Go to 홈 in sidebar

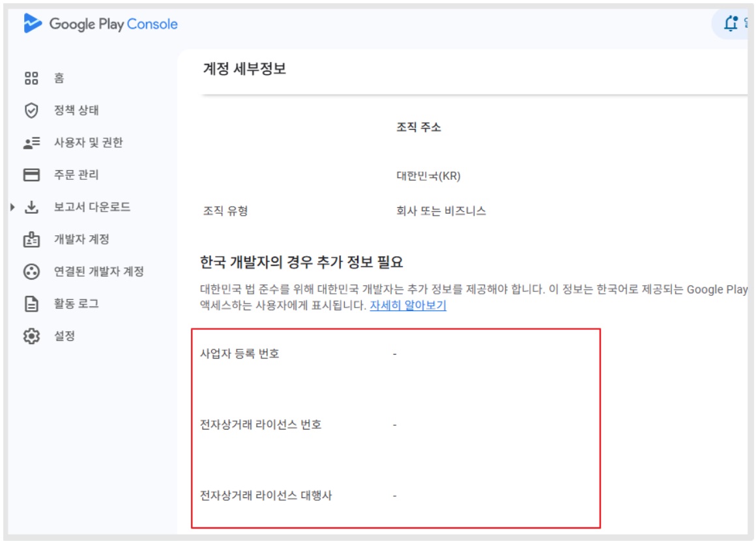point(59,78)
